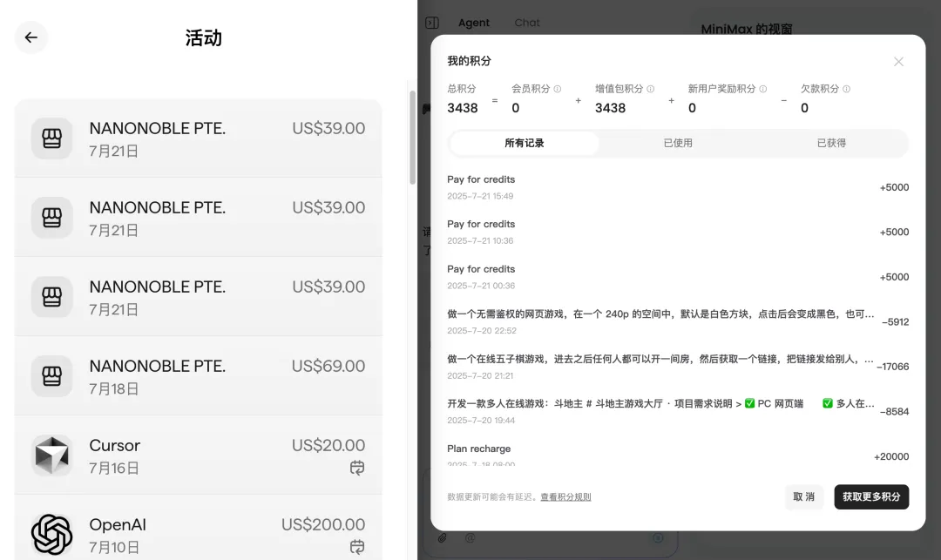This screenshot has height=560, width=941.
Task: Click the -8584 points deduction value
Action: [894, 412]
